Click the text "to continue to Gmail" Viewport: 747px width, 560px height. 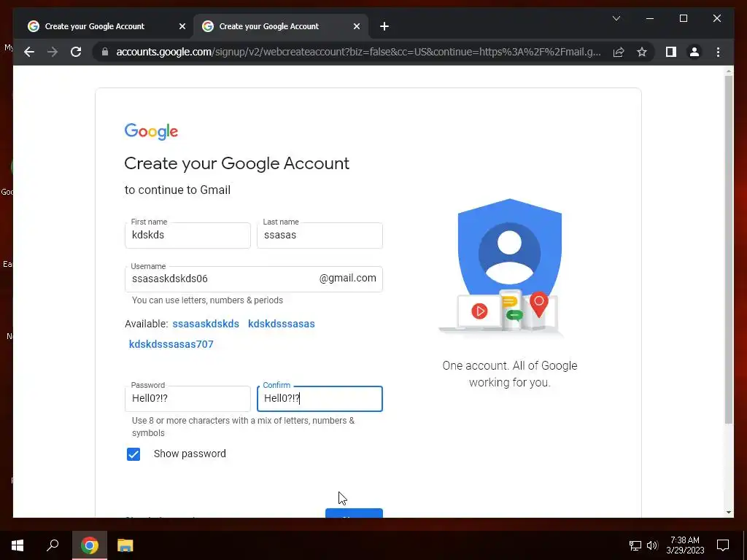178,190
